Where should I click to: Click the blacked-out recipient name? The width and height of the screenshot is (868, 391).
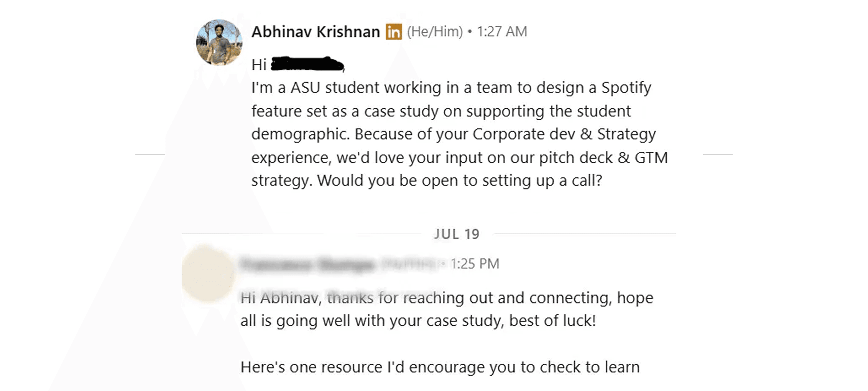click(307, 65)
